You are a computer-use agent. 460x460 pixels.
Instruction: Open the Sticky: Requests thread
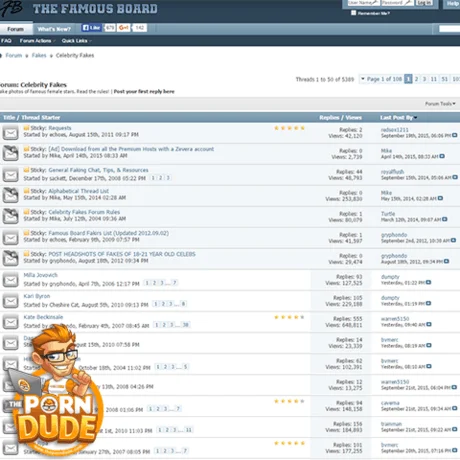[60, 128]
